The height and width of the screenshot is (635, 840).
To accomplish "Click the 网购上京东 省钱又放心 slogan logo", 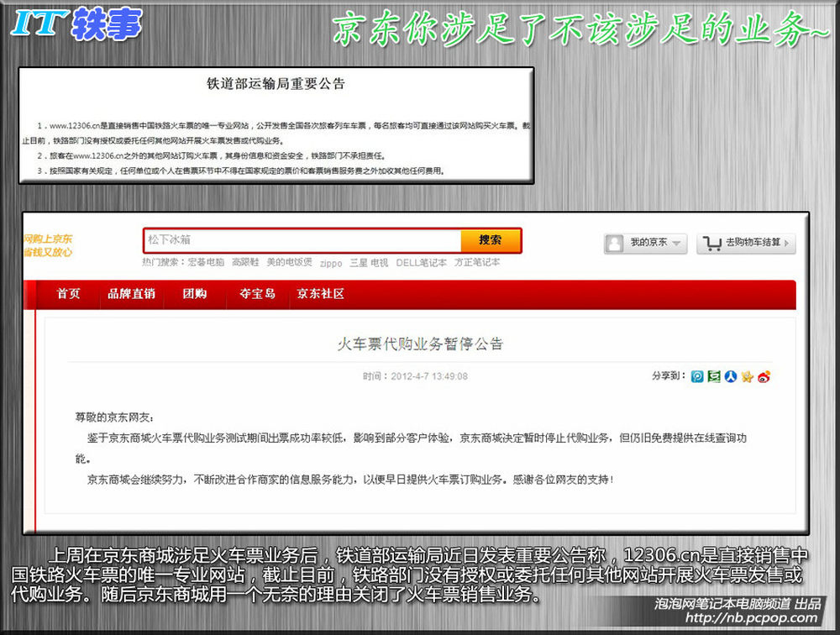I will pos(48,245).
